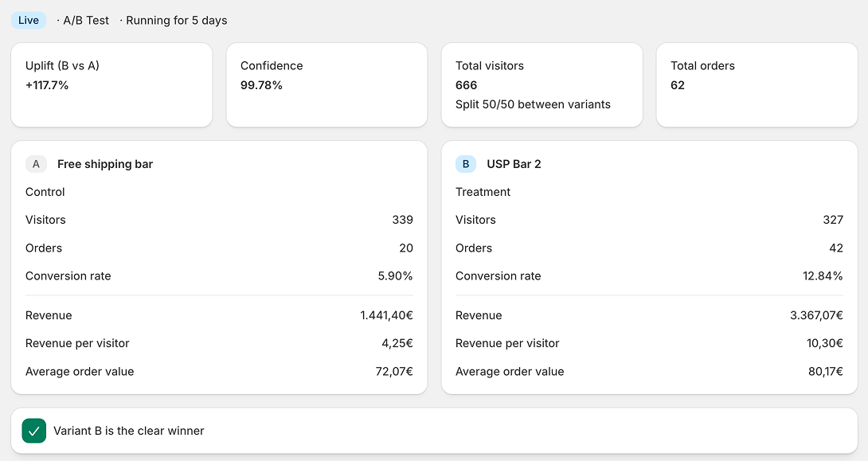Click the 4,25€ revenue per visitor
The height and width of the screenshot is (461, 868).
click(397, 343)
